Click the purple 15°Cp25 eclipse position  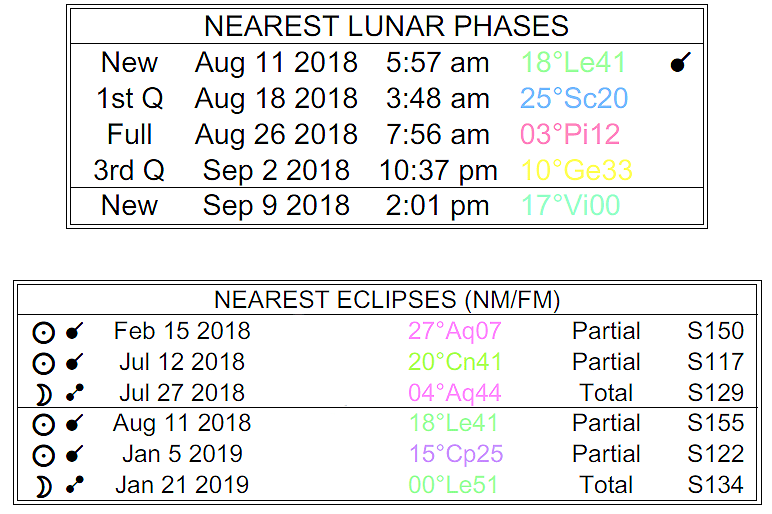455,455
